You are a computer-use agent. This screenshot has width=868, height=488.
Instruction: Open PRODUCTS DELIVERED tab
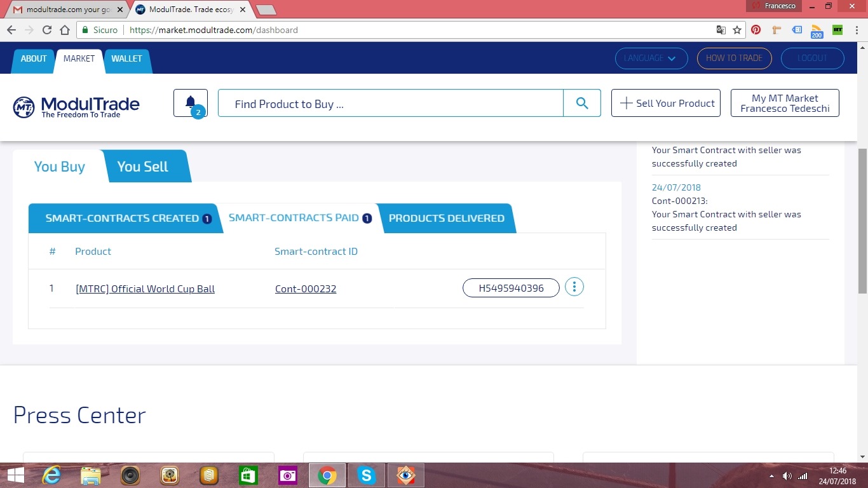[447, 219]
